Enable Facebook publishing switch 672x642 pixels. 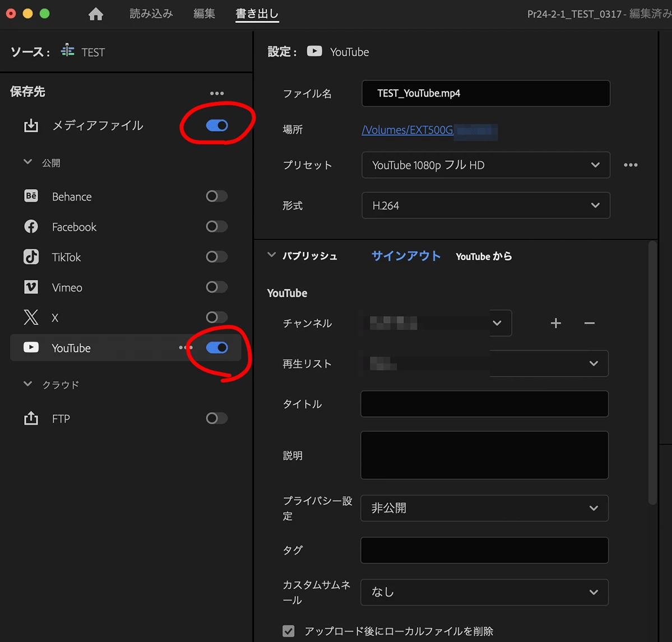(217, 226)
